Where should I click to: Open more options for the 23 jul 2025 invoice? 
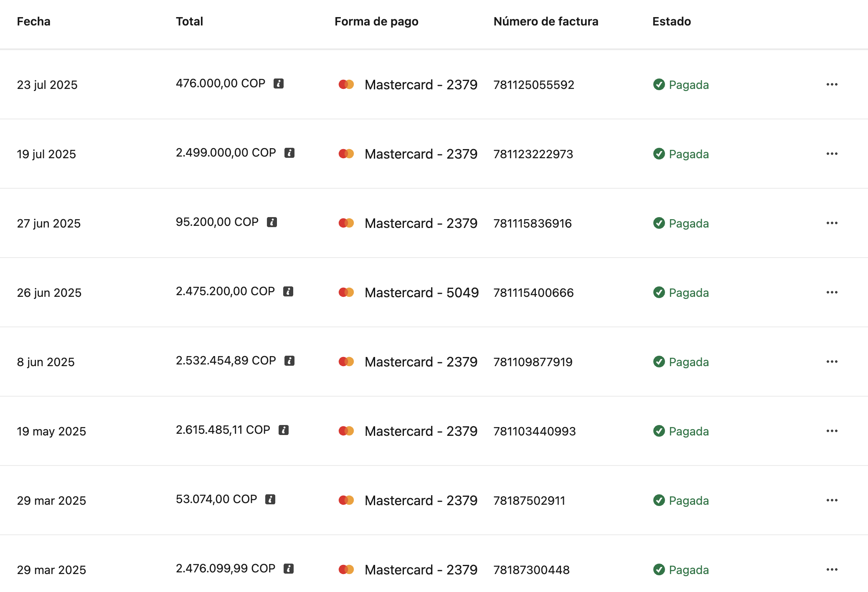[832, 85]
